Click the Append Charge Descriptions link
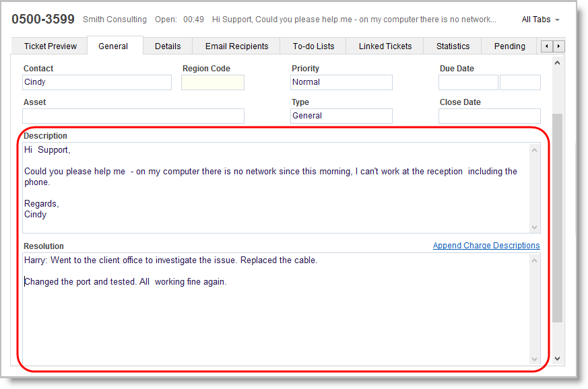588x389 pixels. coord(486,246)
